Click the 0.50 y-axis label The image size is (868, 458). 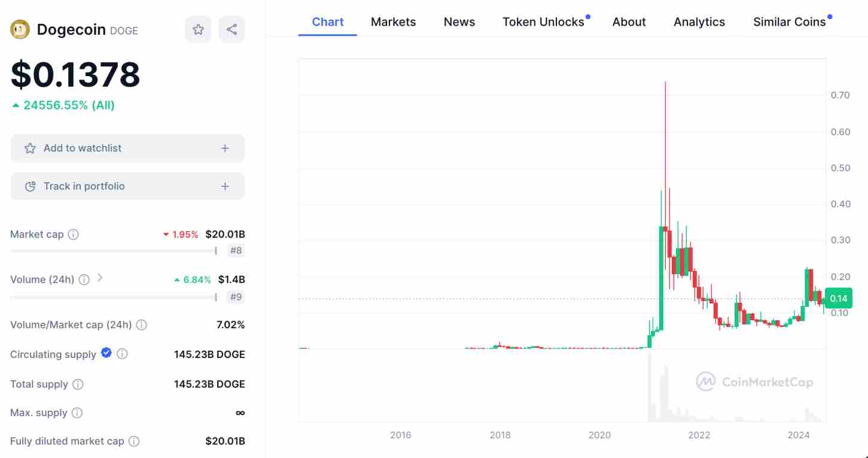coord(840,168)
